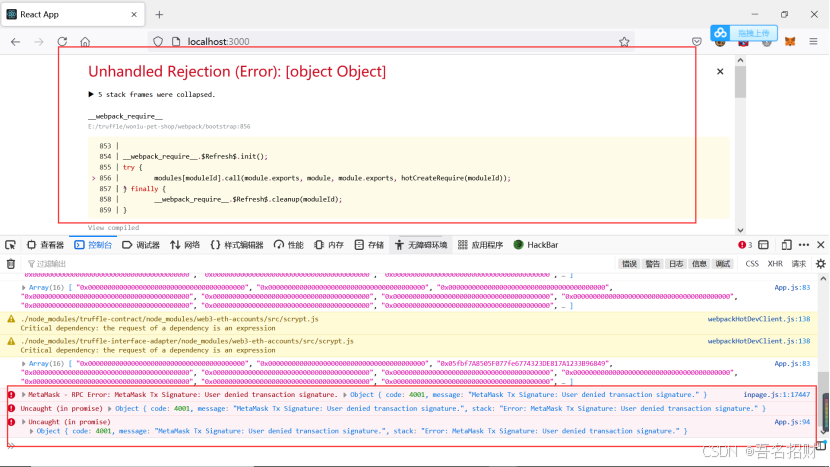Open the Accessibility (无障碍环境) tab
Viewport: 830px width, 467px height.
[x=421, y=245]
